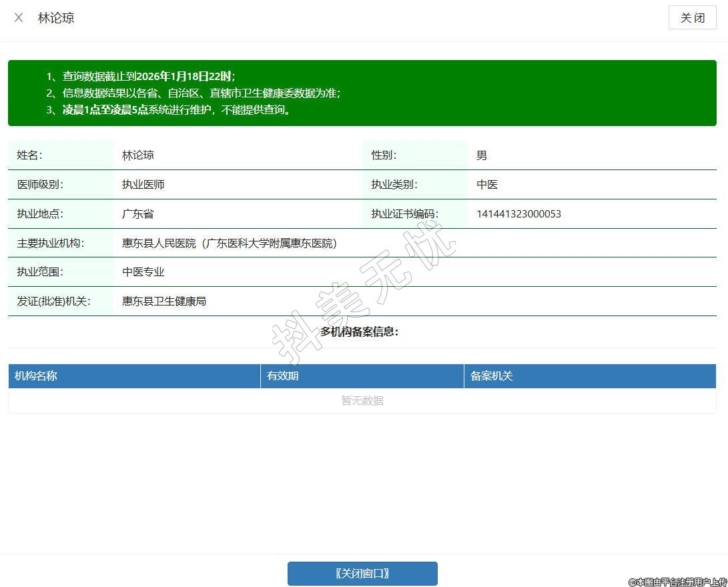Viewport: 728px width, 587px height.
Task: Click the 执业类别 value 中医
Action: coord(487,185)
